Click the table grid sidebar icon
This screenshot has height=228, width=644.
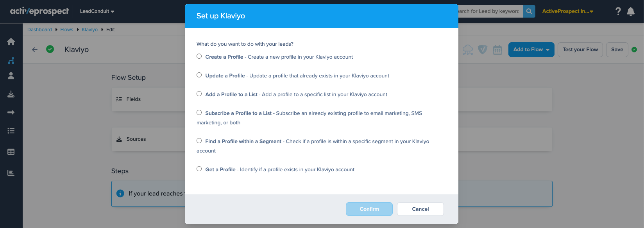11,152
